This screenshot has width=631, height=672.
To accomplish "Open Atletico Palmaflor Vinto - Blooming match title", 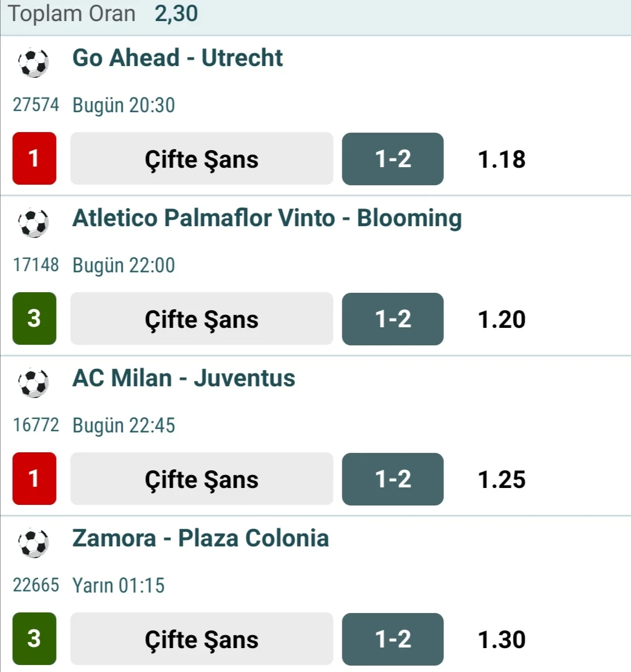I will [267, 218].
